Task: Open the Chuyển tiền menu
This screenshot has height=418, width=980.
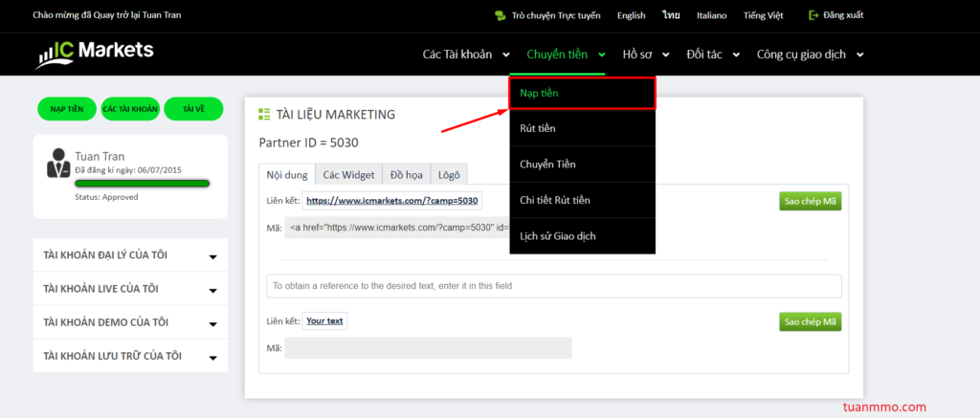Action: click(566, 55)
